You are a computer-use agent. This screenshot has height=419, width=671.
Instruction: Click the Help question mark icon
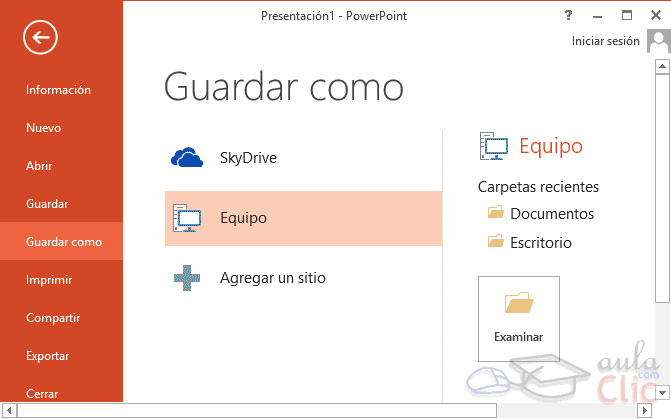click(569, 15)
